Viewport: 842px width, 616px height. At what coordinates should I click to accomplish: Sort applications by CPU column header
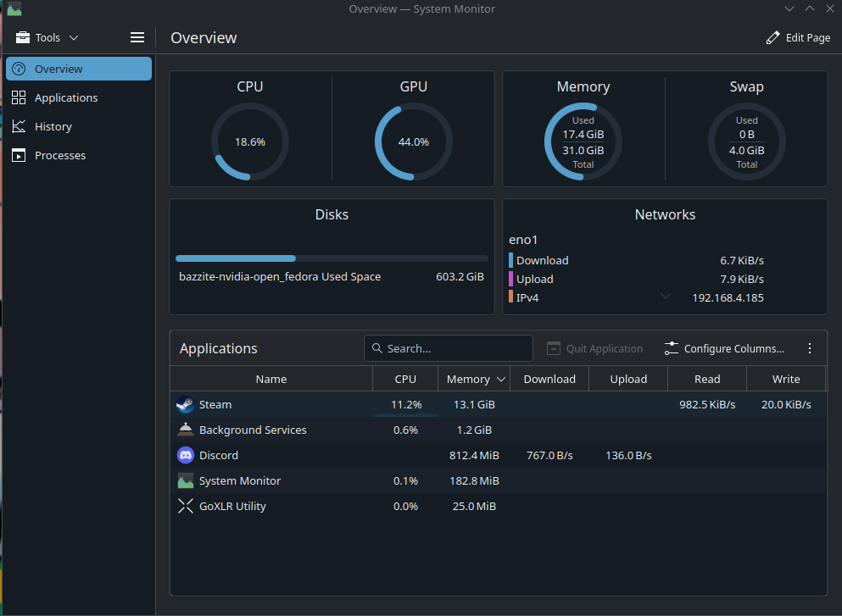[405, 379]
